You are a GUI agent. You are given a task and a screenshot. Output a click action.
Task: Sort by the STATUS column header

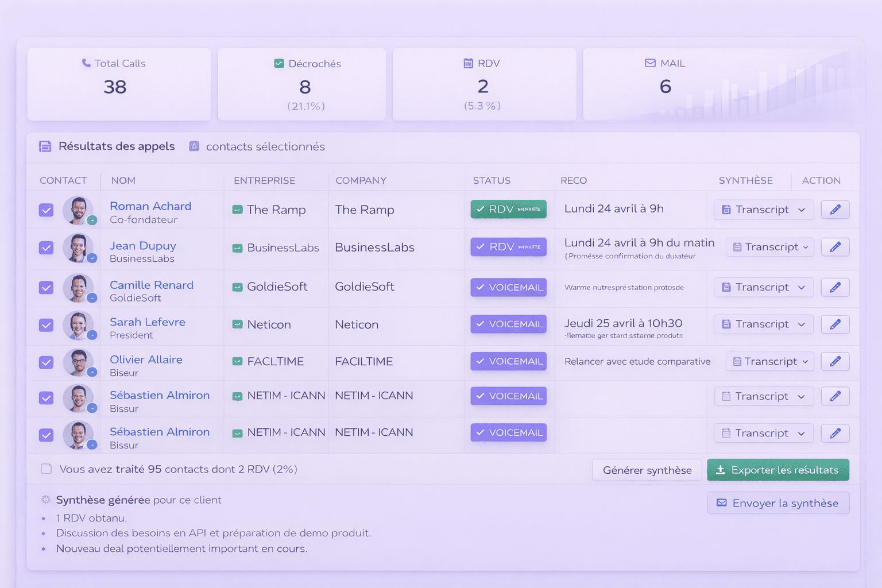click(x=492, y=180)
